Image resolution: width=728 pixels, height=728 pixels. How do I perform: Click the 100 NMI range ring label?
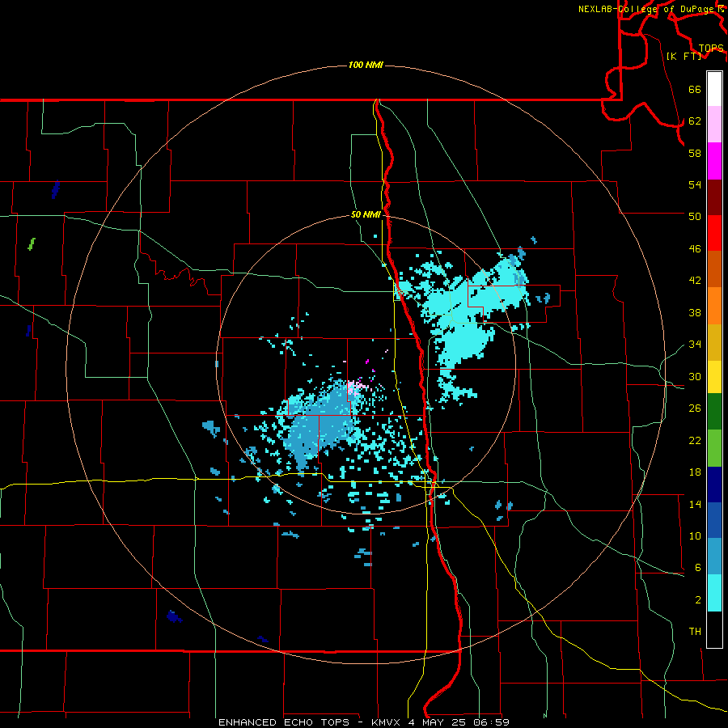tap(366, 65)
